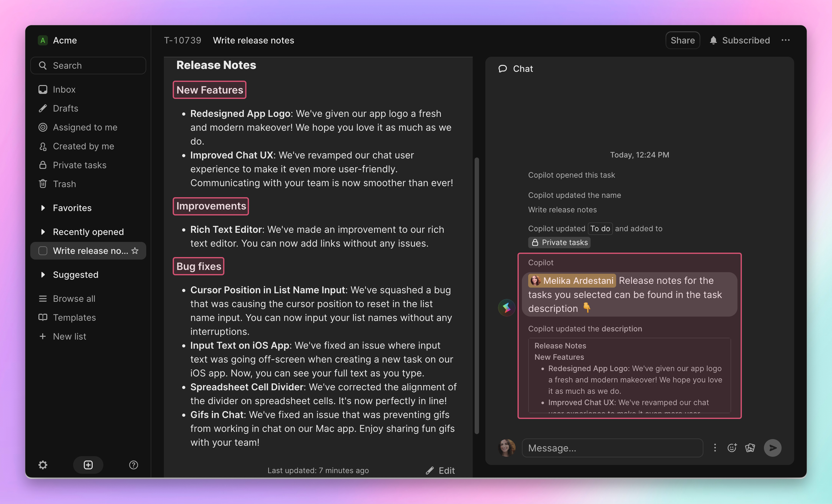Click the Acme workspace name
Viewport: 832px width, 504px height.
(x=65, y=40)
